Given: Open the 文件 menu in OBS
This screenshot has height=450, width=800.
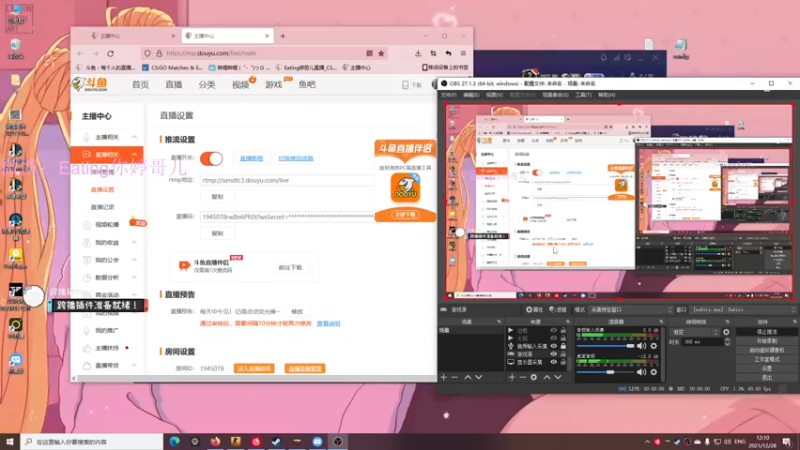Looking at the screenshot, I should (x=448, y=95).
